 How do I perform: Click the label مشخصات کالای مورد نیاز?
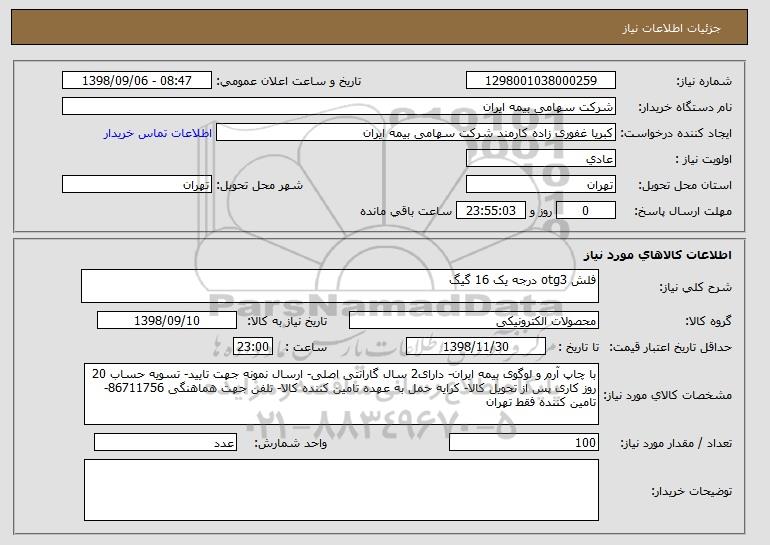pyautogui.click(x=668, y=395)
